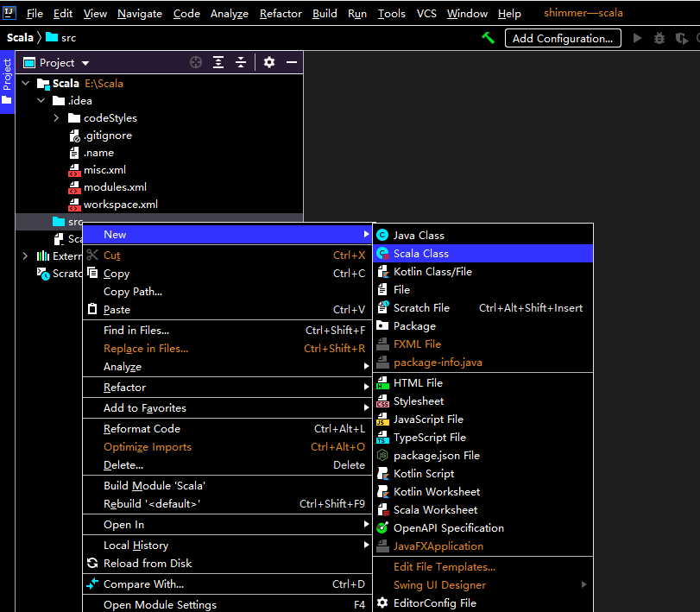This screenshot has width=700, height=612.
Task: Select Open Module Settings entry
Action: [227, 605]
